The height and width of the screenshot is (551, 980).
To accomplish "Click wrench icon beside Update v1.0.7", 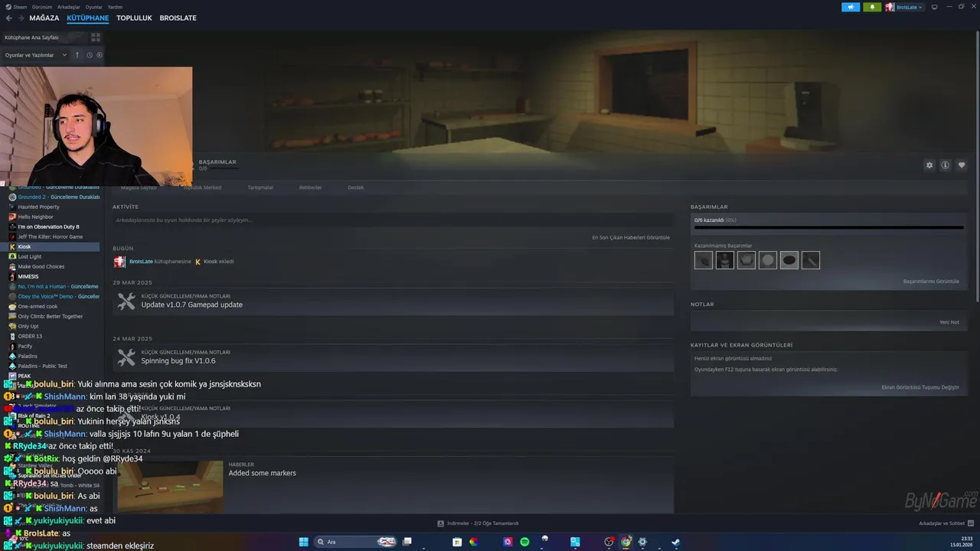I will [x=126, y=302].
